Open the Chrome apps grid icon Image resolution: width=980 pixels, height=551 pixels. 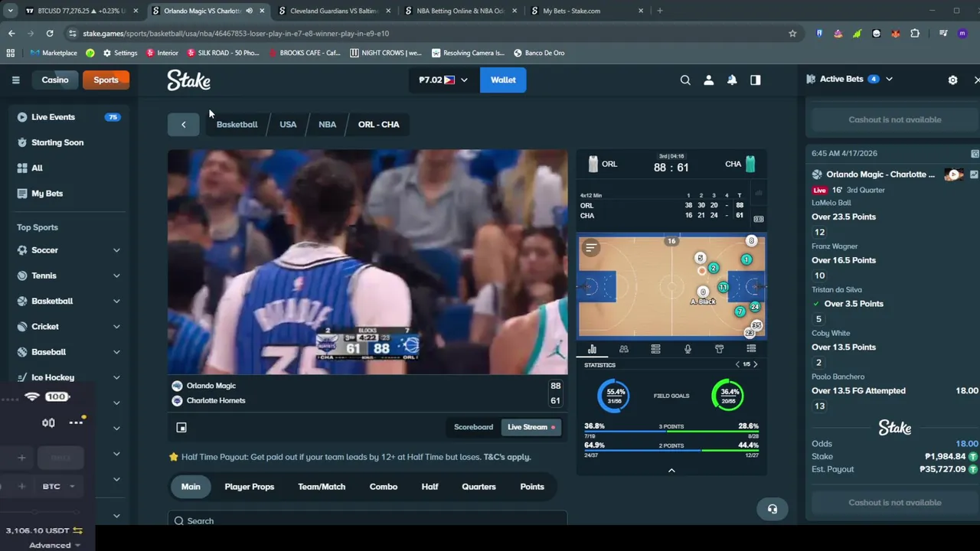click(11, 53)
